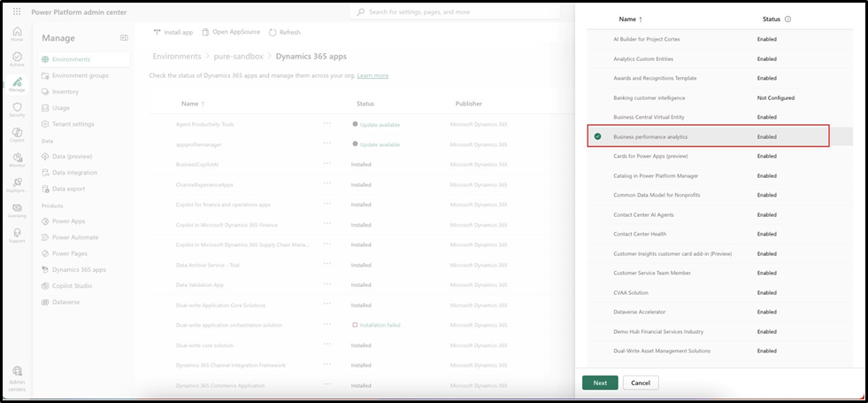Open Admin centers at the bottom of the rail
Screen dimensions: 868x403
17,378
